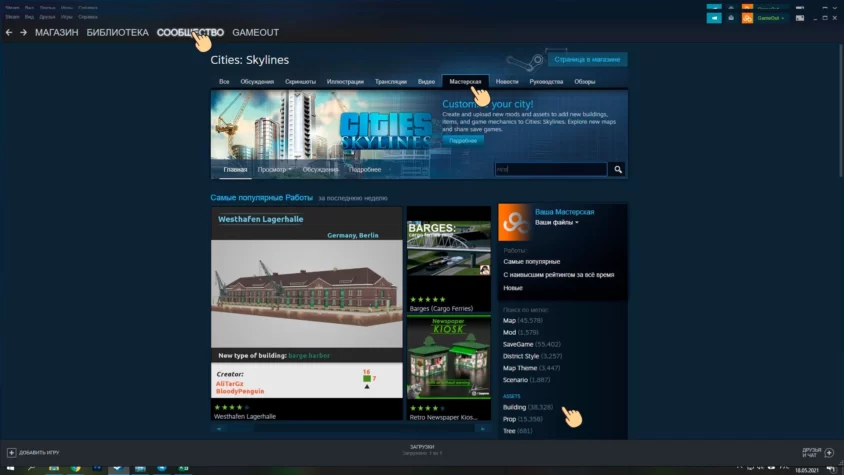
Task: Open the GAMEOUT profile section
Action: (x=255, y=33)
